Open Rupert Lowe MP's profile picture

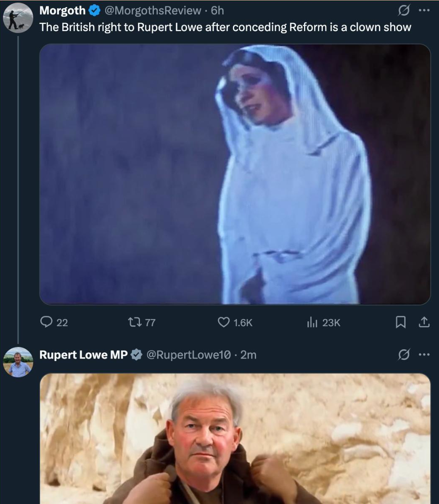pos(18,362)
